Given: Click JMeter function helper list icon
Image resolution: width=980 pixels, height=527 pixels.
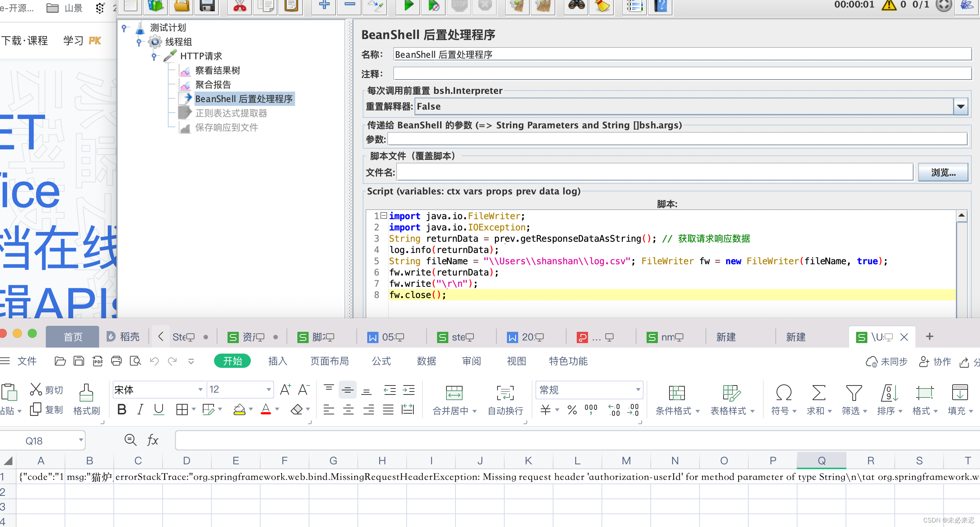Looking at the screenshot, I should 635,6.
